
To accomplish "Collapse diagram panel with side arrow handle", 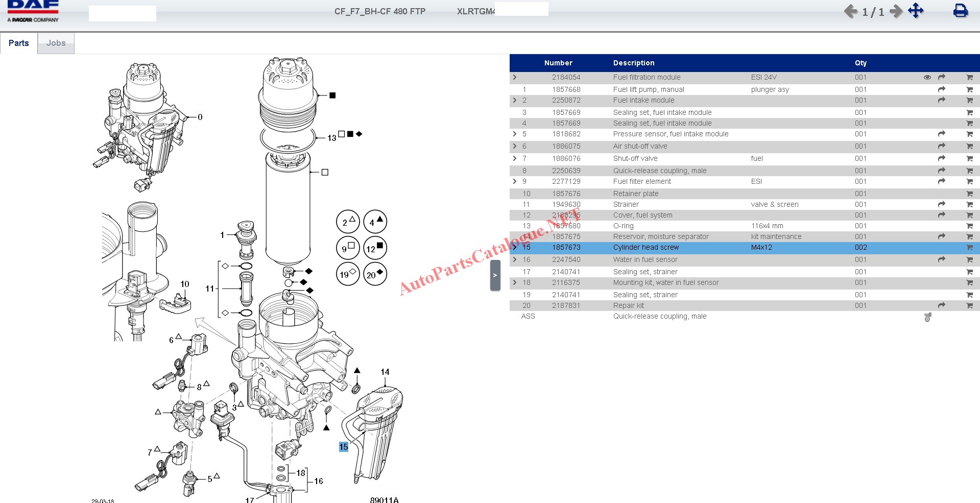I will [495, 275].
